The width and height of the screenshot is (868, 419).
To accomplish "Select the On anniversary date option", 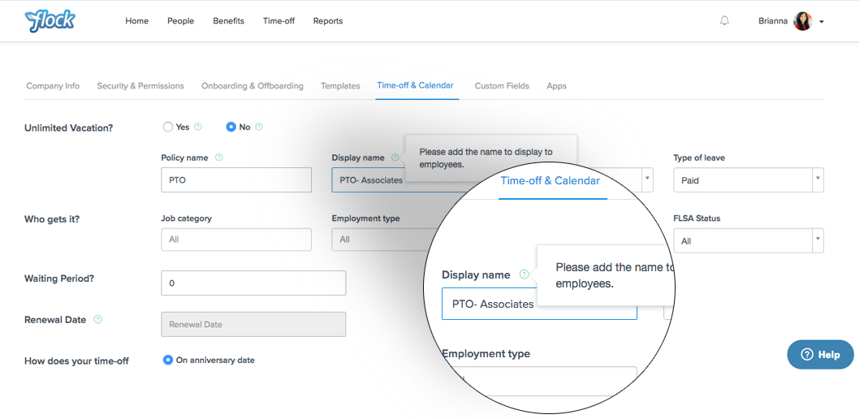I will [x=168, y=360].
